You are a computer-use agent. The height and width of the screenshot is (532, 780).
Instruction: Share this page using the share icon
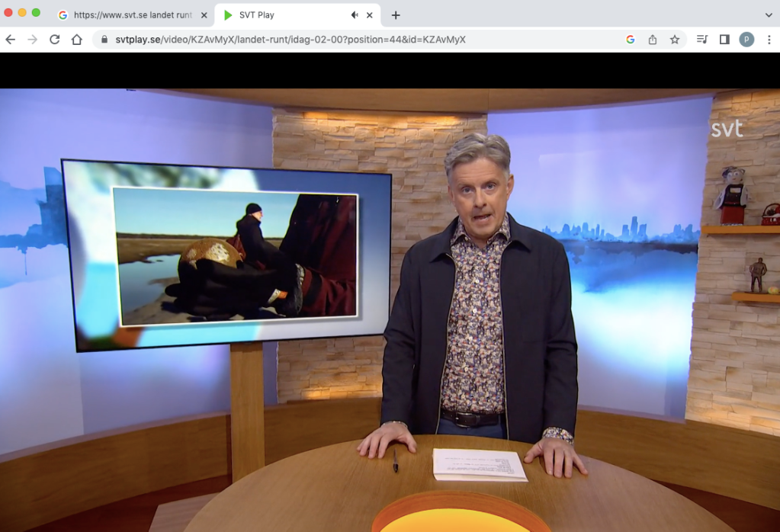653,40
